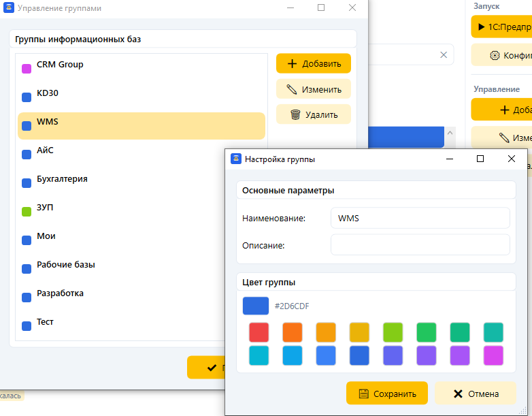This screenshot has width=532, height=416.
Task: Pick the golden yellow color swatch
Action: point(359,332)
